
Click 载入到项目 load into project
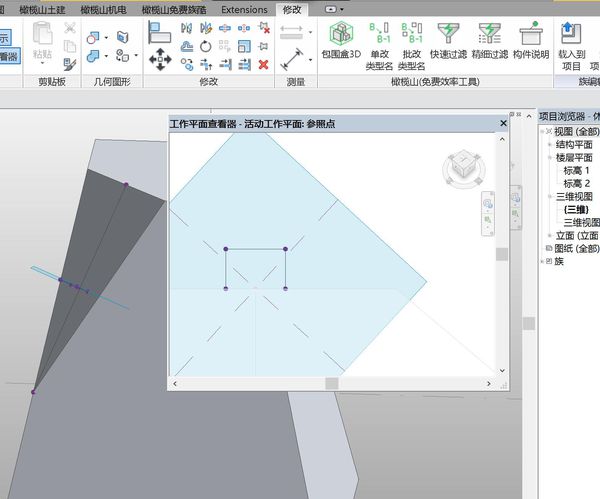pyautogui.click(x=571, y=47)
